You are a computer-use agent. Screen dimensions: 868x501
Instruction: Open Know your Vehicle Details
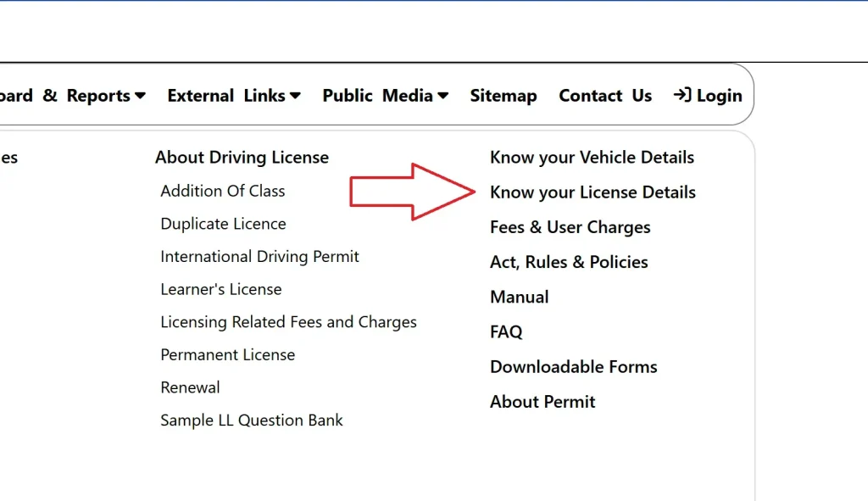[x=592, y=157]
